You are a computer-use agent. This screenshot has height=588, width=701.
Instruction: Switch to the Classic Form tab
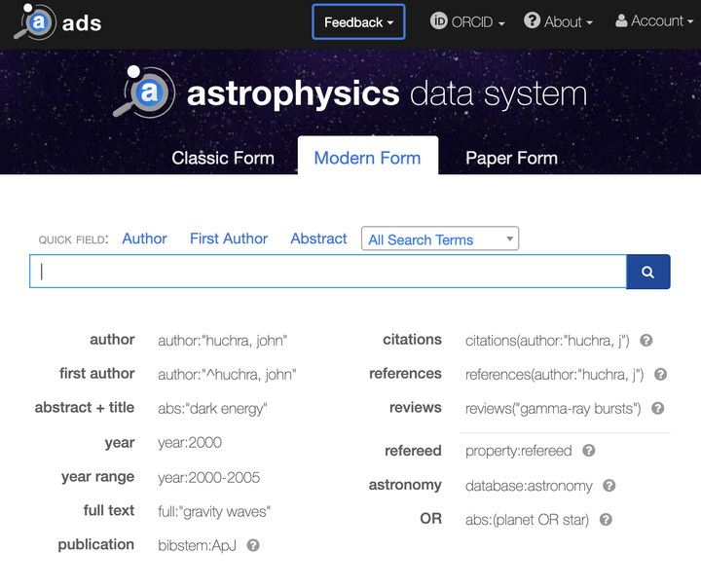pyautogui.click(x=223, y=158)
